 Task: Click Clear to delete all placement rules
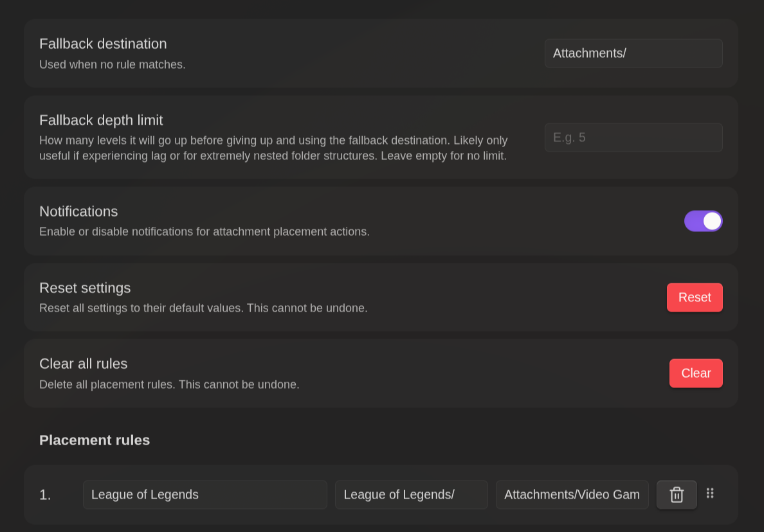(x=696, y=373)
